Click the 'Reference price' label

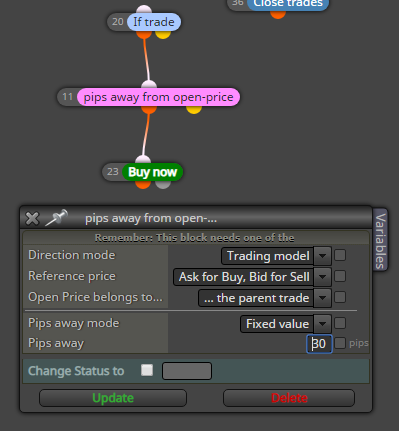click(x=72, y=276)
